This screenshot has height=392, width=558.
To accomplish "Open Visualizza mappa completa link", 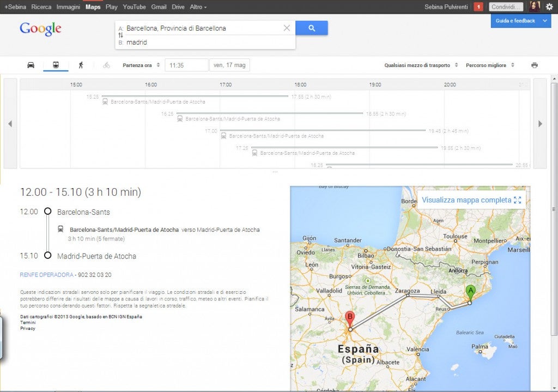I will [x=471, y=200].
